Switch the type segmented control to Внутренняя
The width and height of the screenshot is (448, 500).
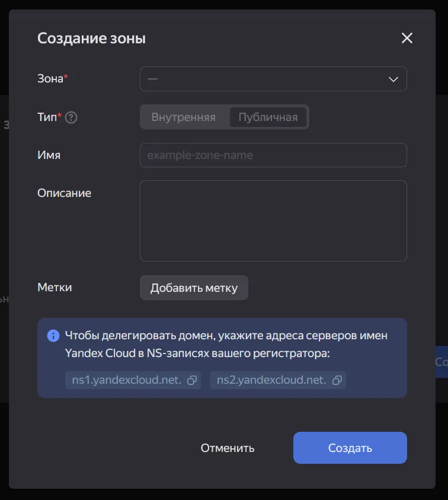184,117
